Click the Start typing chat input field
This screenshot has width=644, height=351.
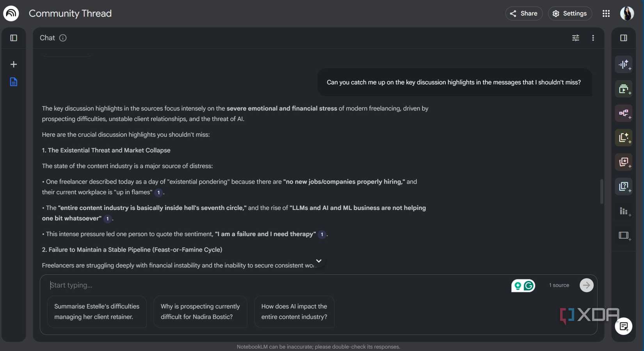[156, 285]
